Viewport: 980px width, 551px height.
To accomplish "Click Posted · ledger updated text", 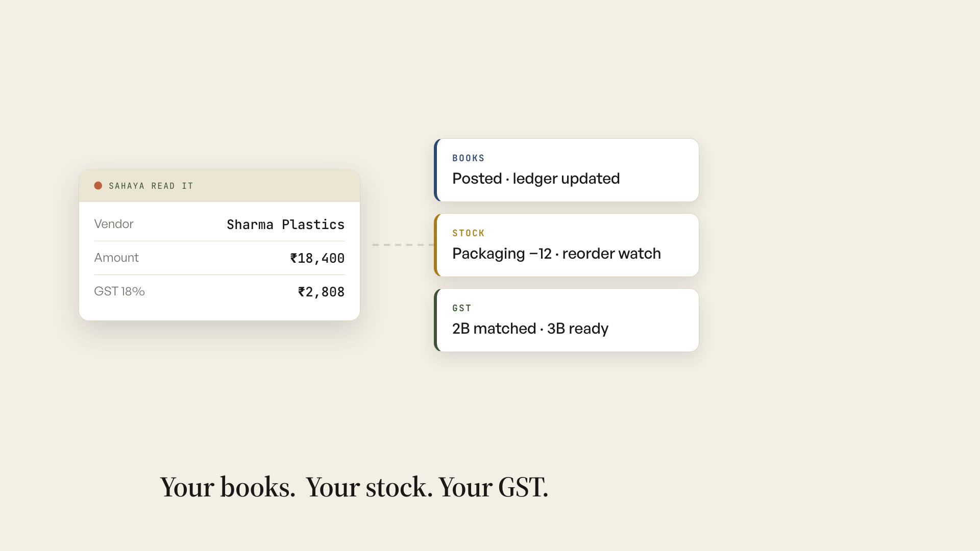I will 536,179.
